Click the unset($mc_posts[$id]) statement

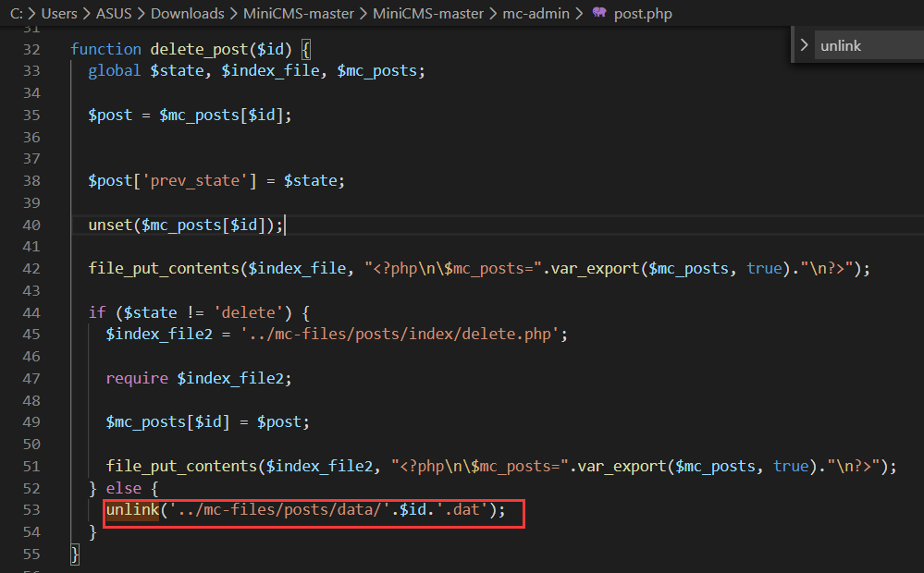pos(186,225)
